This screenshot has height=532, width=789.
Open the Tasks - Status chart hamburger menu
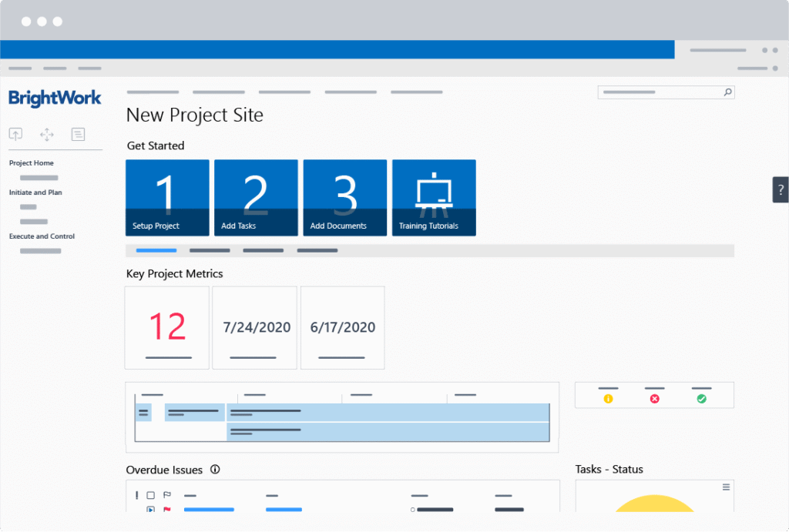[725, 487]
